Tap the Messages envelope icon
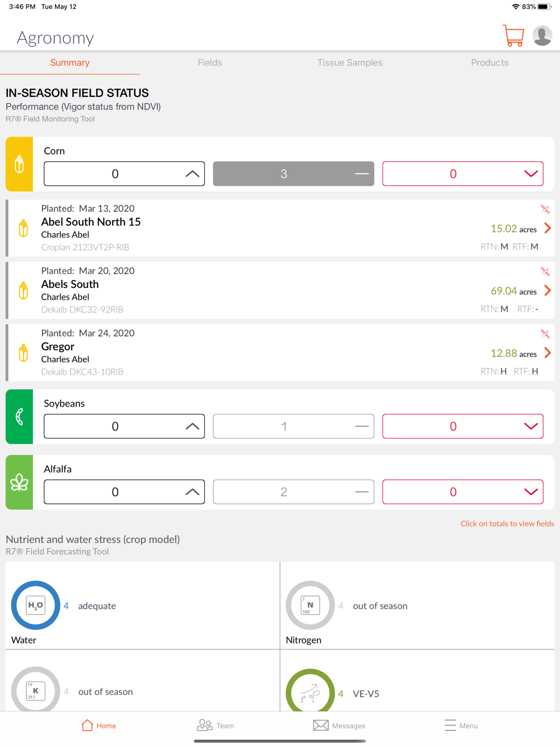The image size is (560, 747). point(321,725)
